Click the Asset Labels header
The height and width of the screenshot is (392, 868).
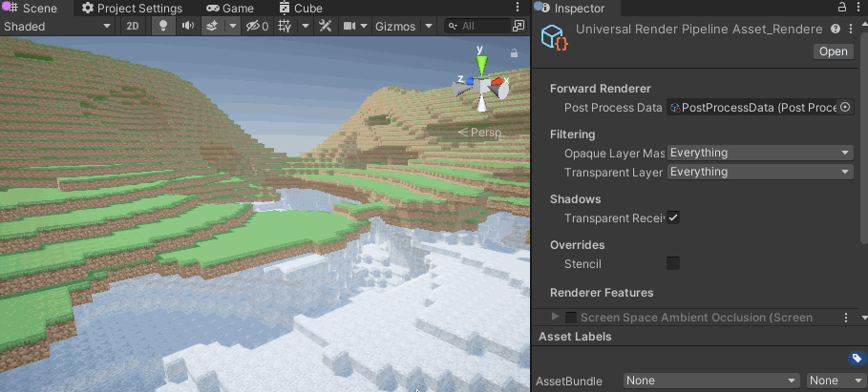coord(575,336)
